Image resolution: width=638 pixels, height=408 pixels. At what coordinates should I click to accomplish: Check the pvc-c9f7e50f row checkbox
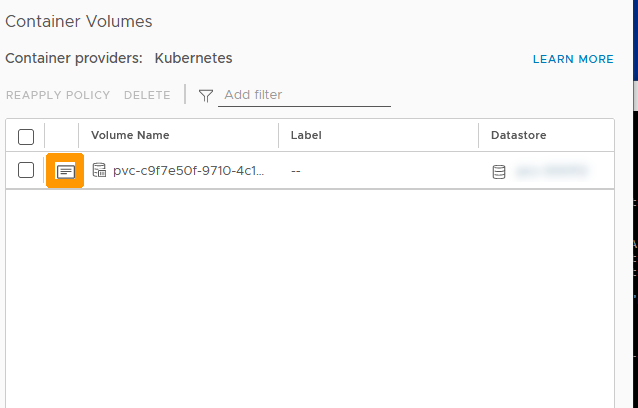pos(26,170)
